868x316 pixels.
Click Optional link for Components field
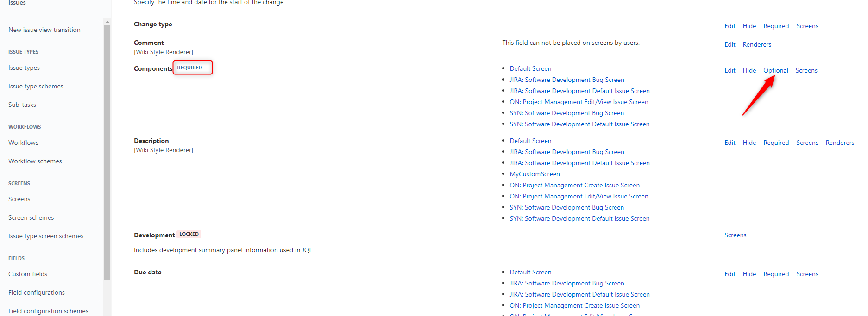coord(775,70)
